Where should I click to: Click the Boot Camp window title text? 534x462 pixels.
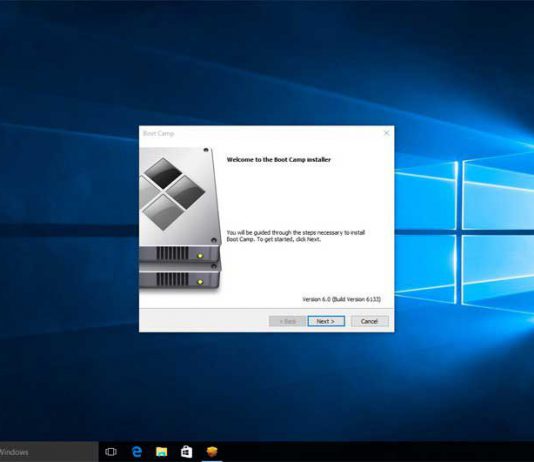coord(158,133)
